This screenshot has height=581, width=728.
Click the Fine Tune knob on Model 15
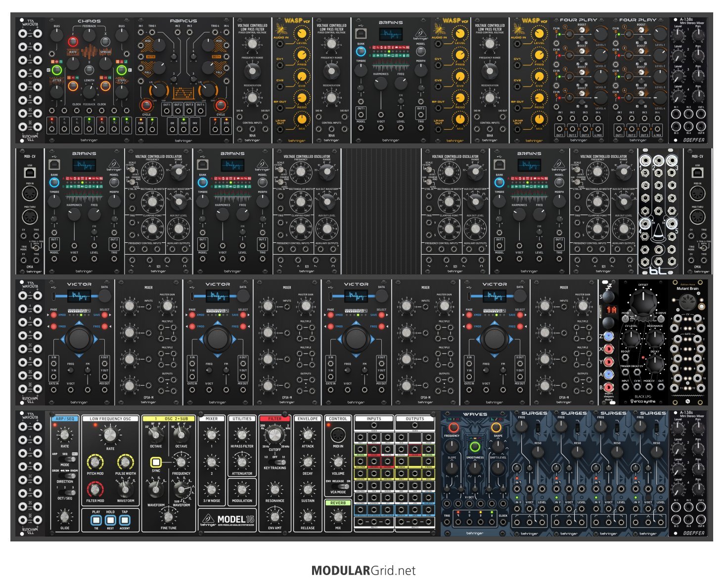pyautogui.click(x=168, y=517)
